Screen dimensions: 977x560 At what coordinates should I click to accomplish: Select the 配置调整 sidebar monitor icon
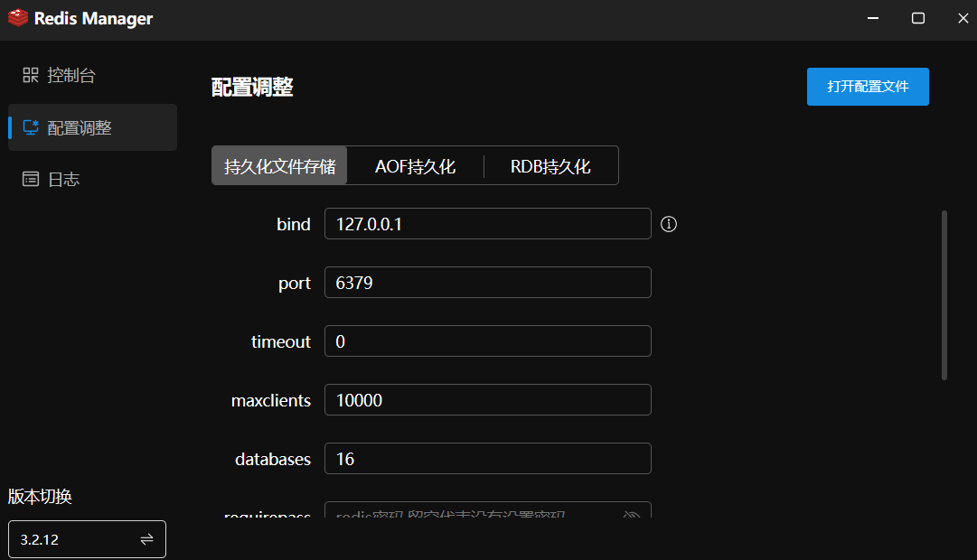31,127
